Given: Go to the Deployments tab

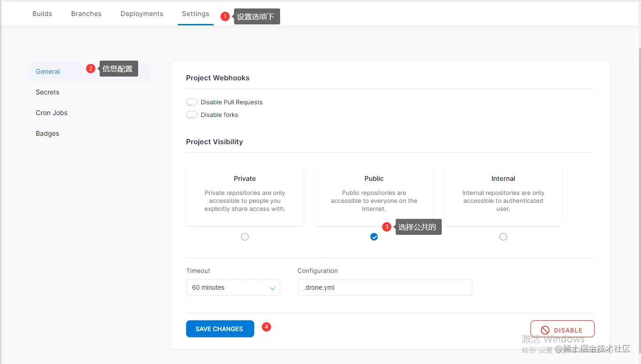Looking at the screenshot, I should point(142,14).
